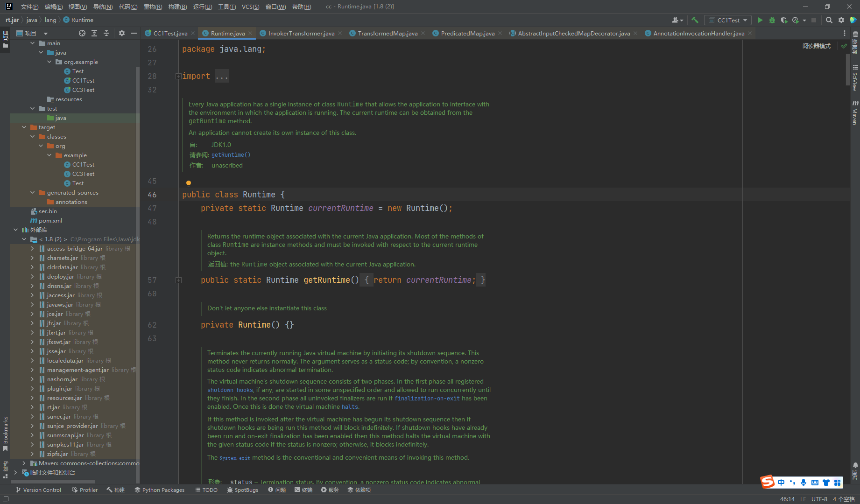860x504 pixels.
Task: Select pom.xml in project tree
Action: point(50,220)
